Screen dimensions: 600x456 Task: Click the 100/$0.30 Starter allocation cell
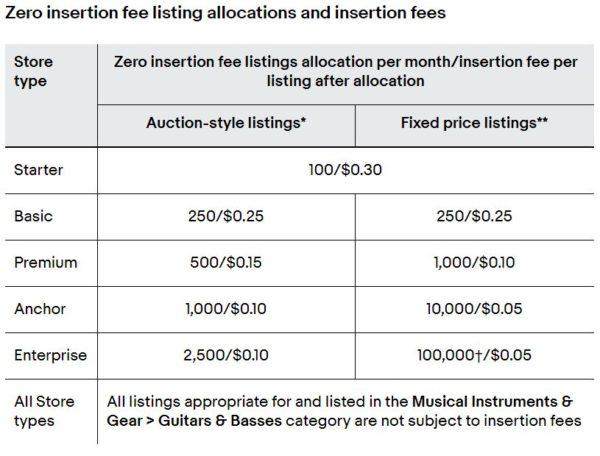345,170
